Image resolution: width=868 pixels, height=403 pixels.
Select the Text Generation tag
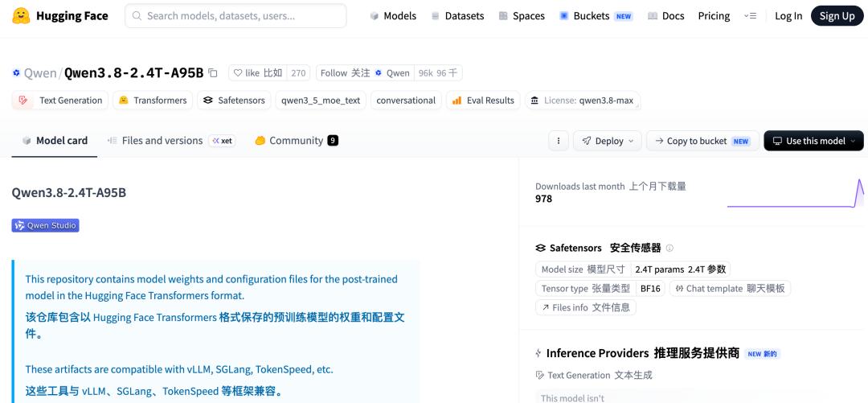59,101
